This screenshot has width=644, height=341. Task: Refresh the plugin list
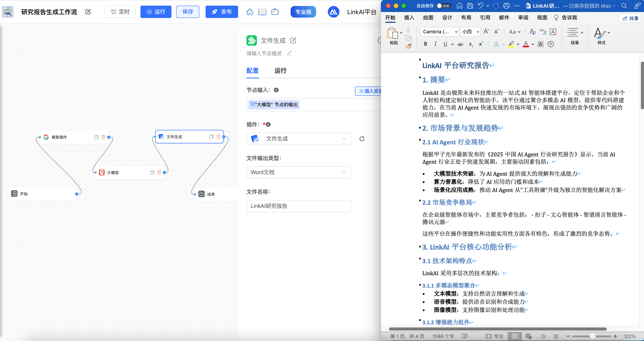[x=362, y=139]
